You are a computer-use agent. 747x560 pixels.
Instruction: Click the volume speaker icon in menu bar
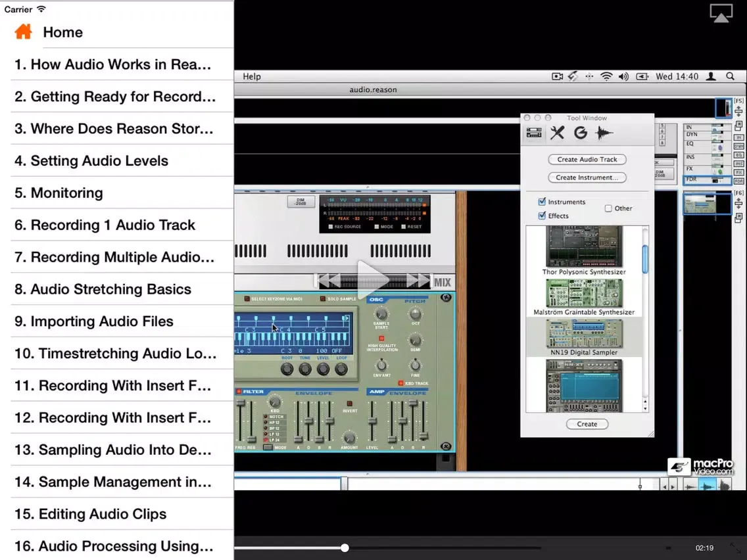623,76
